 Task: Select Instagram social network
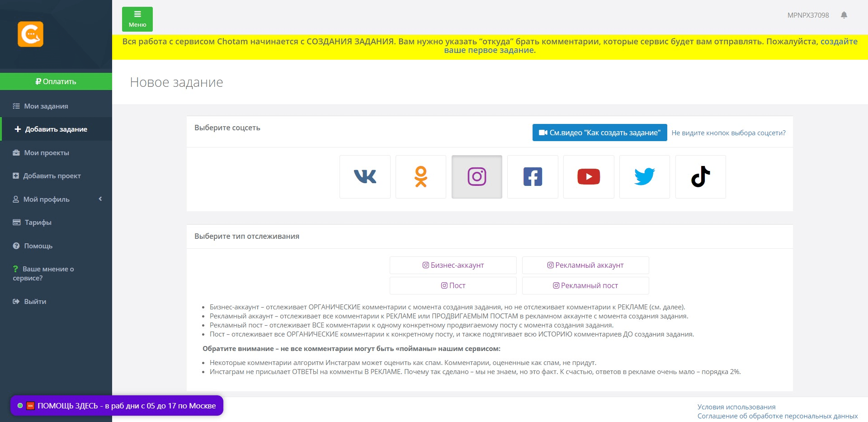click(477, 177)
